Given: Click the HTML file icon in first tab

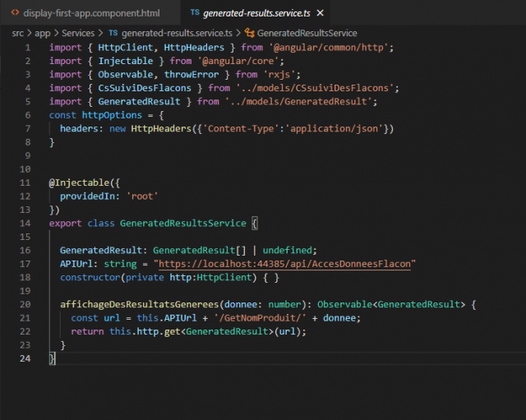Looking at the screenshot, I should 16,14.
